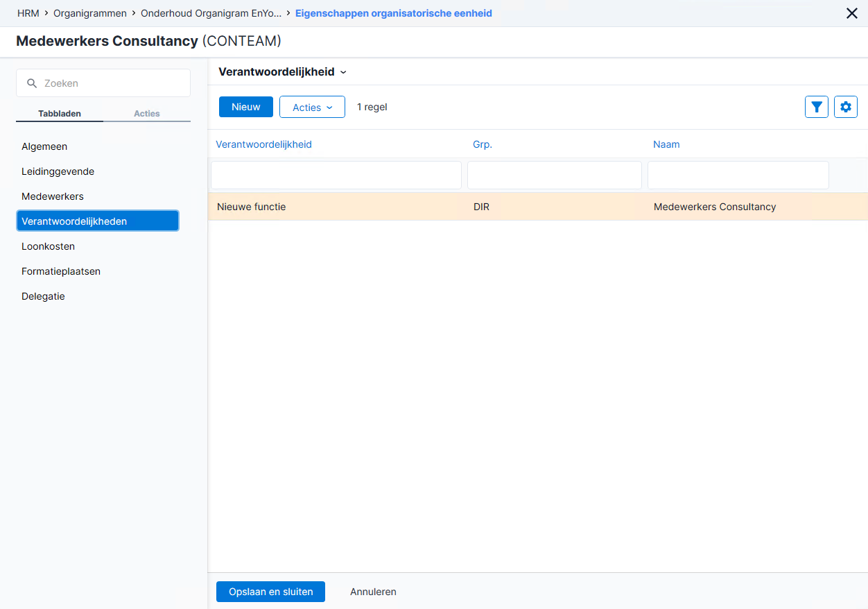Switch to the Tabbladen tab
The width and height of the screenshot is (868, 609).
[x=60, y=114]
